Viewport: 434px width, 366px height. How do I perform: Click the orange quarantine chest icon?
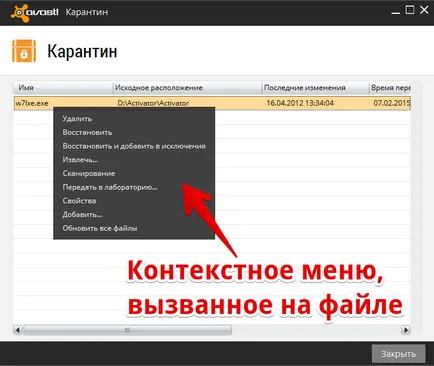pyautogui.click(x=24, y=51)
